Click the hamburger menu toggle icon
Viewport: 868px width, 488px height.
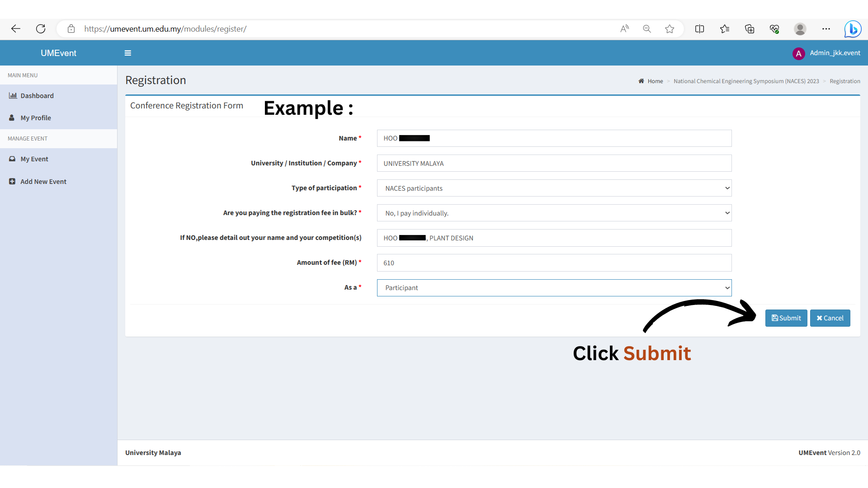coord(128,53)
